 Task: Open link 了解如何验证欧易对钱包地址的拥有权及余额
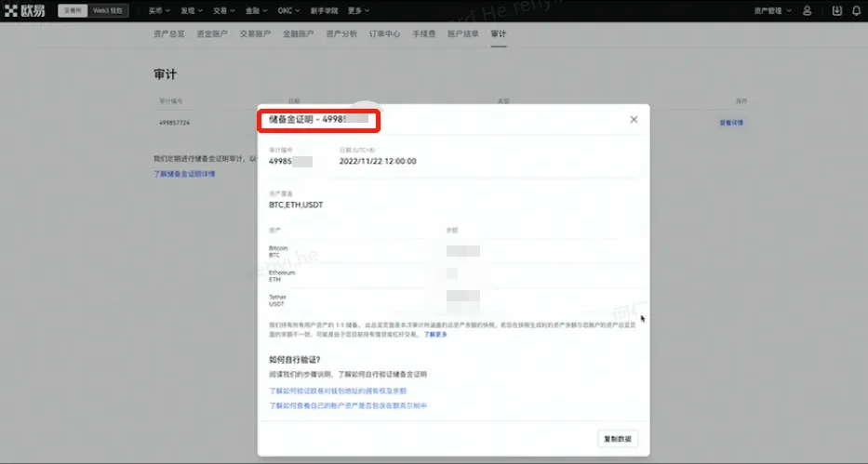click(338, 391)
